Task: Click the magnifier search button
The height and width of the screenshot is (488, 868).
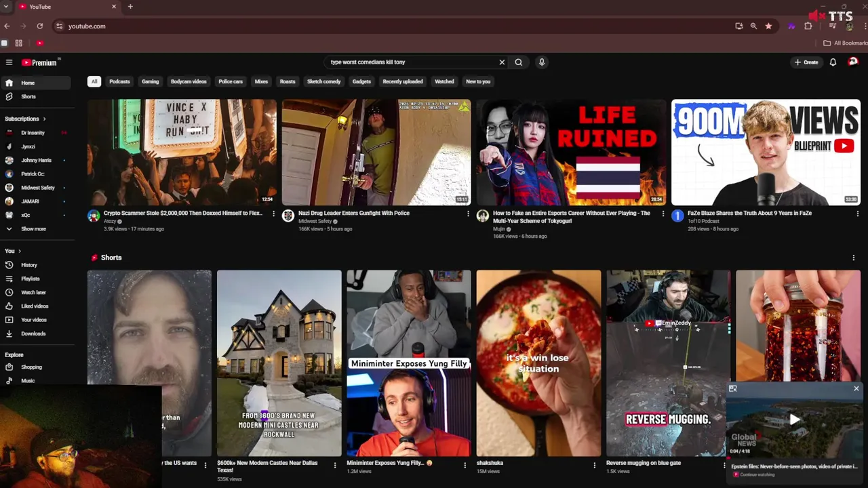Action: click(x=519, y=62)
